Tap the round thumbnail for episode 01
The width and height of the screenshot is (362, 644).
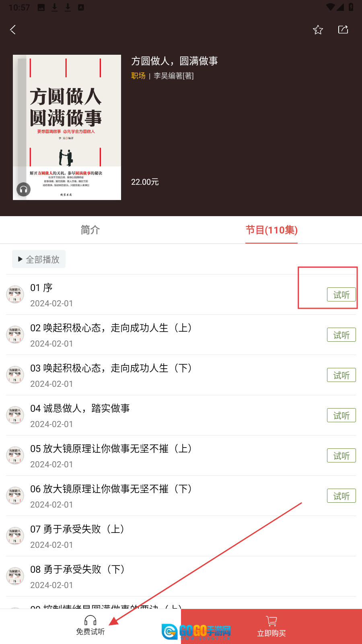(15, 294)
